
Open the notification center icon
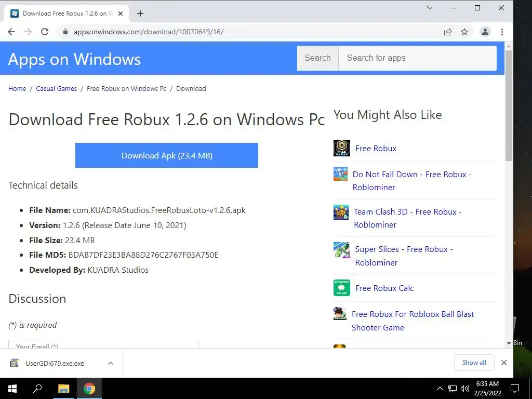515,389
